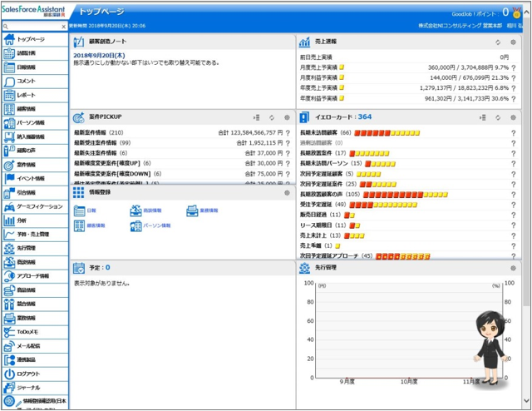Image resolution: width=532 pixels, height=411 pixels.
Task: Open sidebar 業務情報 menu item
Action: click(x=35, y=318)
